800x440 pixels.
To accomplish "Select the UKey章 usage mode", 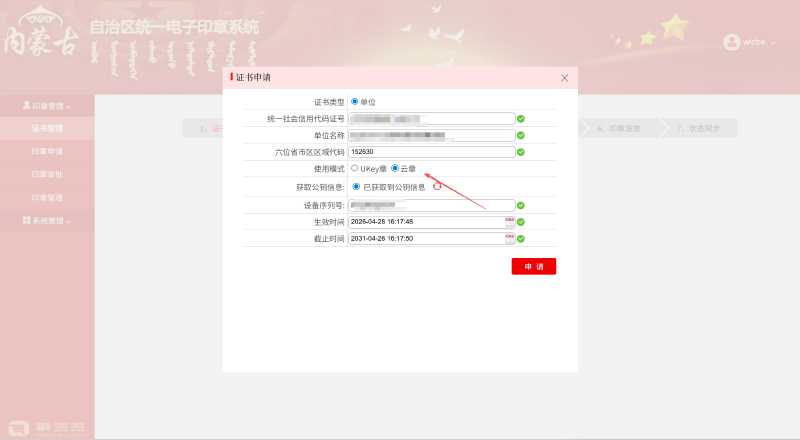I will pyautogui.click(x=354, y=169).
